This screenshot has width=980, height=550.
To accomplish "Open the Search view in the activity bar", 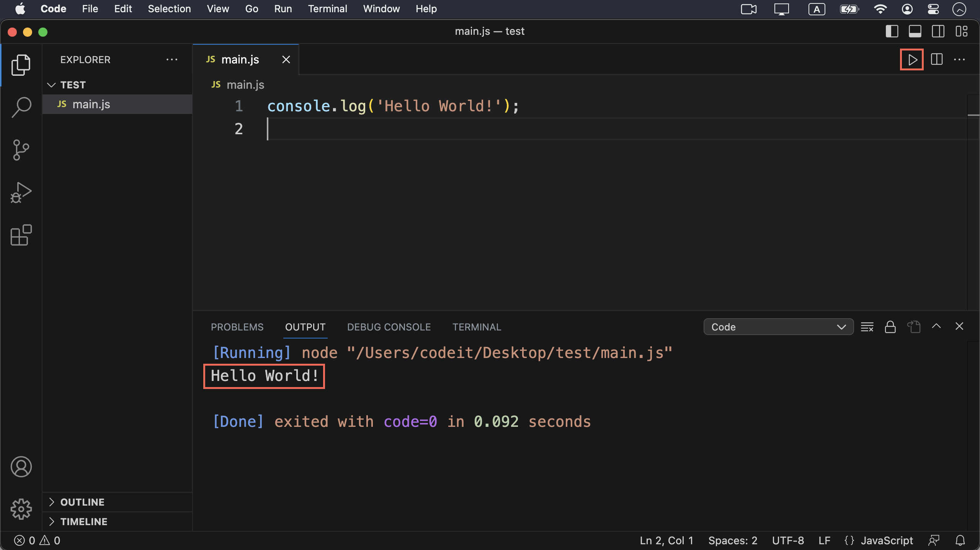I will (21, 107).
